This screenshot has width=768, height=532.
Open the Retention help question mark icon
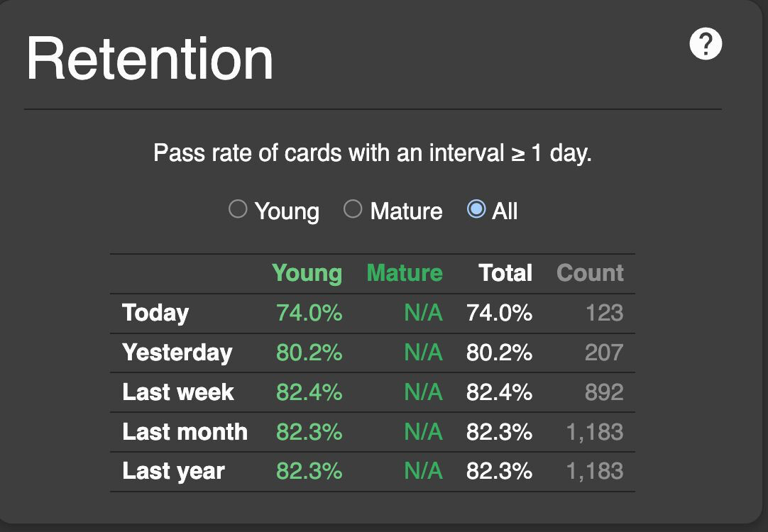click(x=706, y=45)
